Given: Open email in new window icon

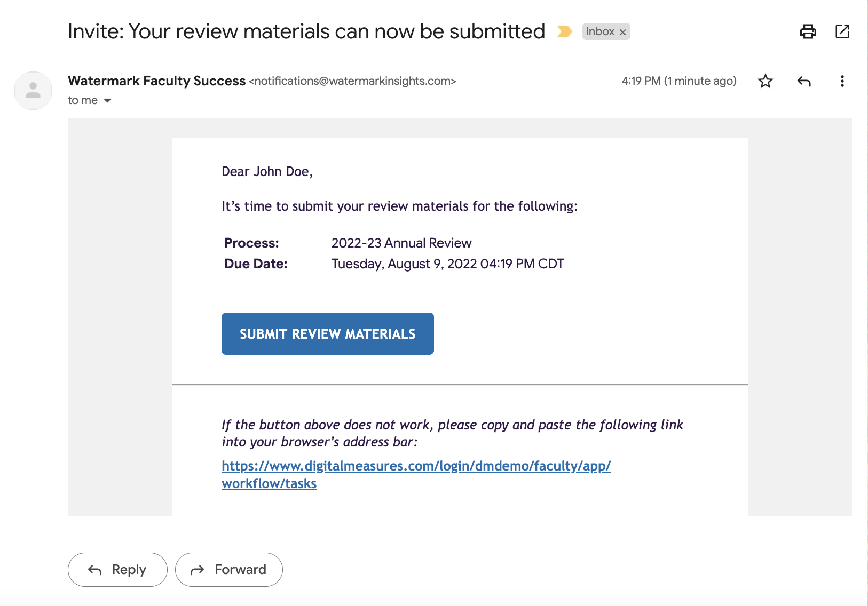Looking at the screenshot, I should [842, 31].
